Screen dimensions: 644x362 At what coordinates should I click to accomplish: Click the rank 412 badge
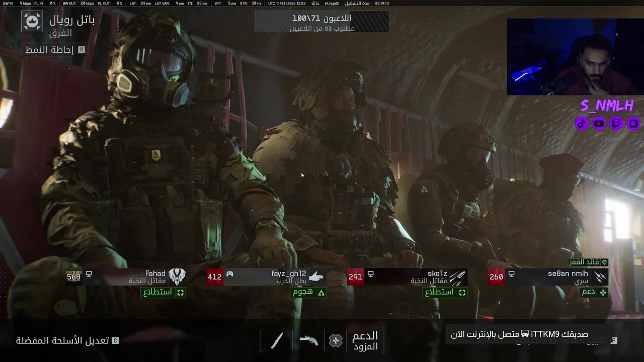pyautogui.click(x=214, y=277)
